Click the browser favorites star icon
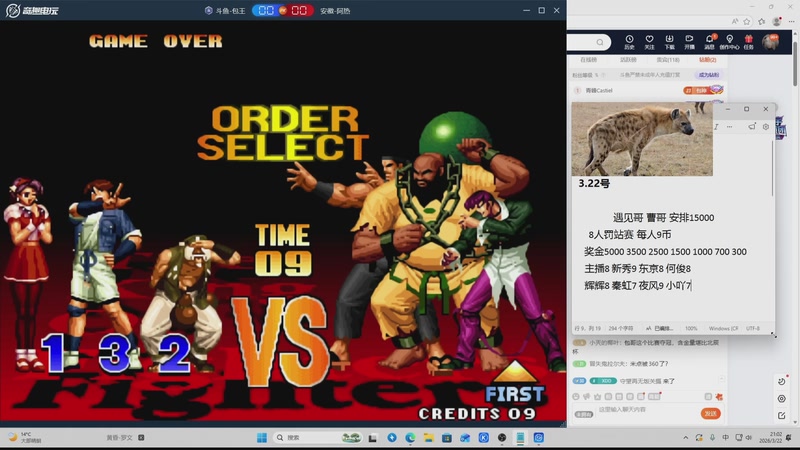 [x=747, y=21]
